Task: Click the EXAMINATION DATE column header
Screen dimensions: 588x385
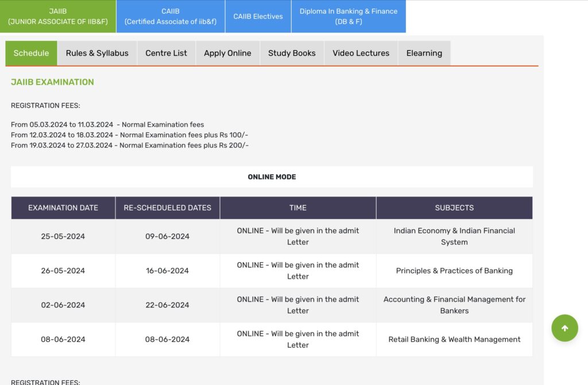Action: (63, 207)
